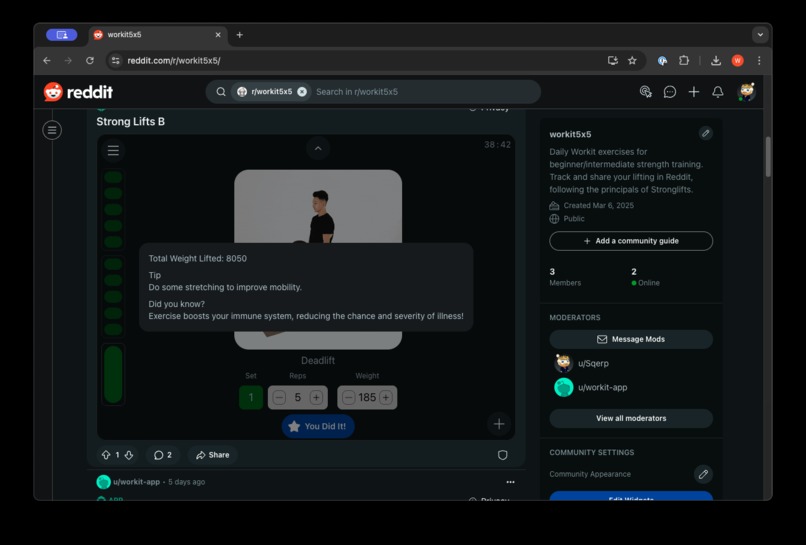Open the workout hamburger menu
This screenshot has width=806, height=545.
[x=113, y=151]
